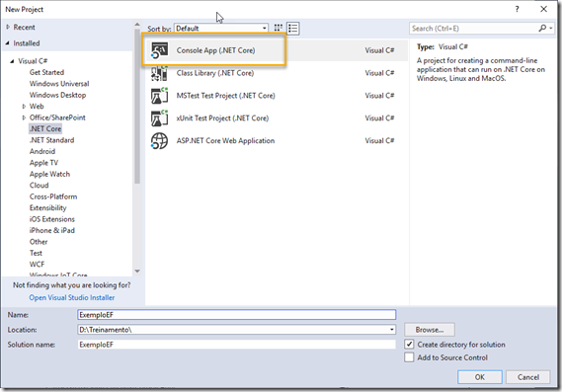
Task: Click ASP.NET Core Web Application text
Action: pos(225,141)
